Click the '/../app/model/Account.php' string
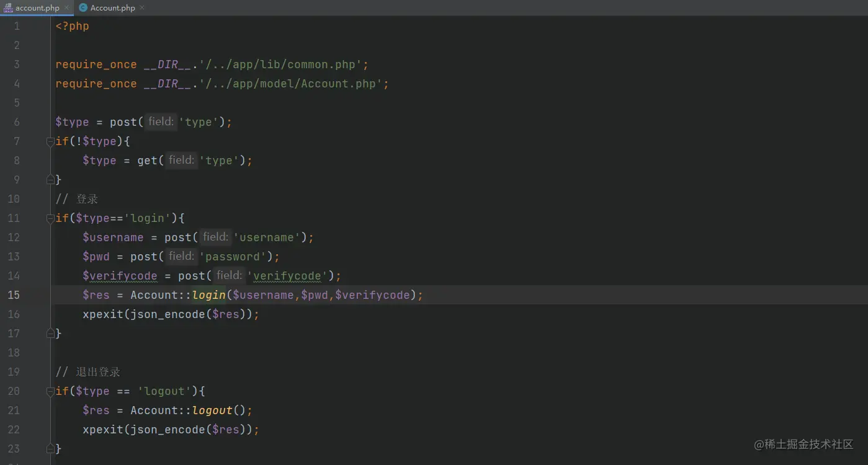Image resolution: width=868 pixels, height=465 pixels. click(x=291, y=84)
